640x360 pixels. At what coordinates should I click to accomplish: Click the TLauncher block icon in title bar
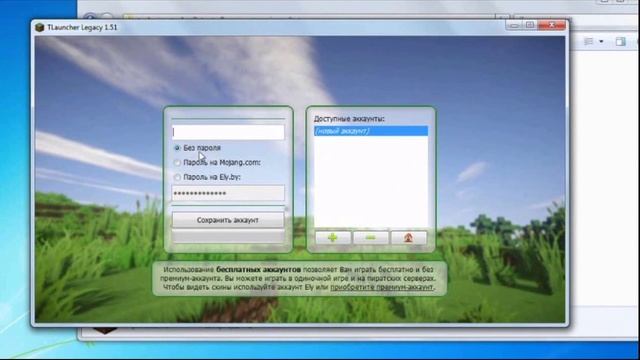(40, 27)
